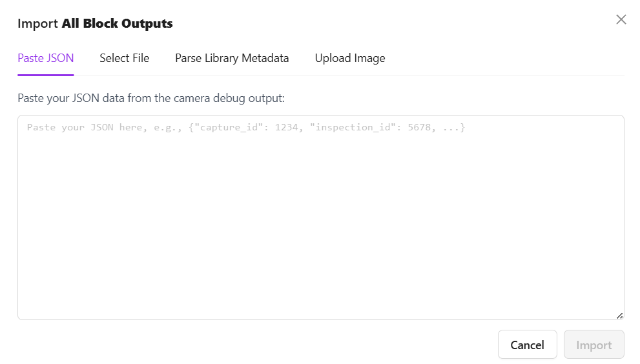
Task: Click the placeholder text starting "Paste your JSON here"
Action: pos(245,128)
